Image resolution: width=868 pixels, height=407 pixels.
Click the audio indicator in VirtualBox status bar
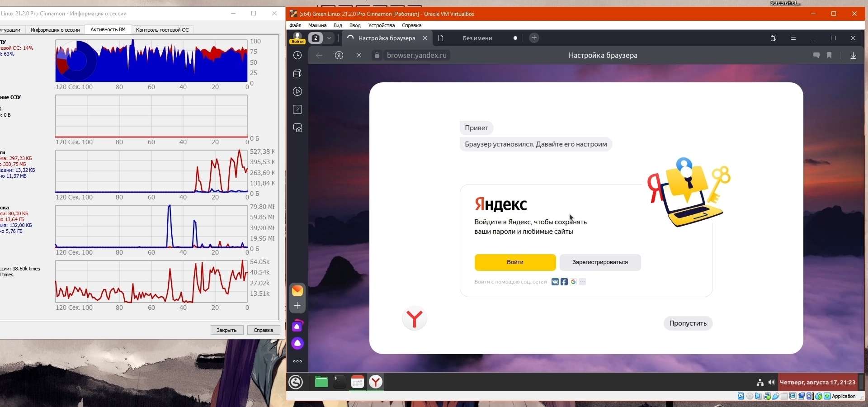pos(758,396)
